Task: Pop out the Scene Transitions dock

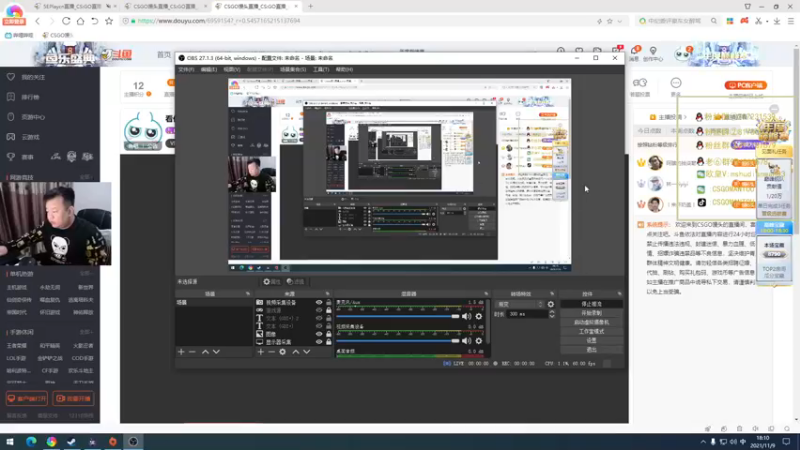Action: point(552,294)
